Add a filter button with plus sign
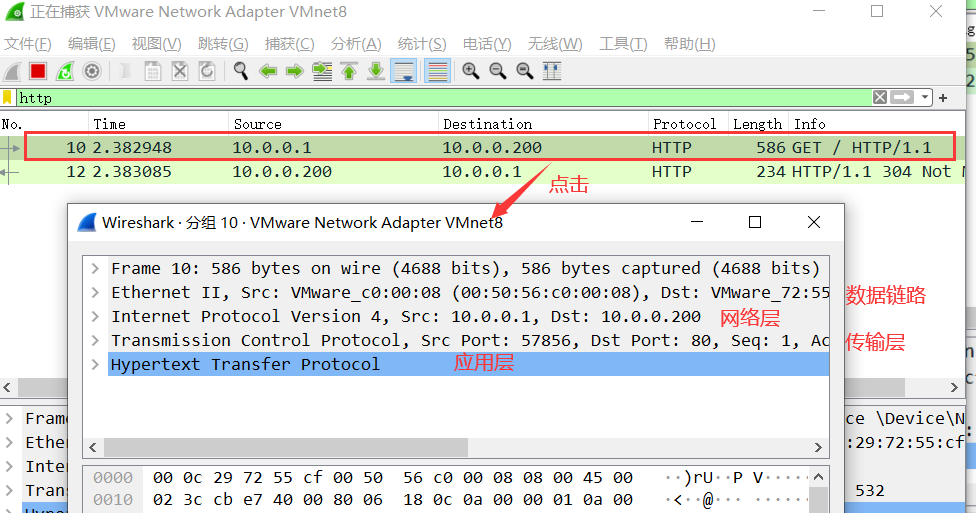Screen dimensions: 976x513 [943, 98]
